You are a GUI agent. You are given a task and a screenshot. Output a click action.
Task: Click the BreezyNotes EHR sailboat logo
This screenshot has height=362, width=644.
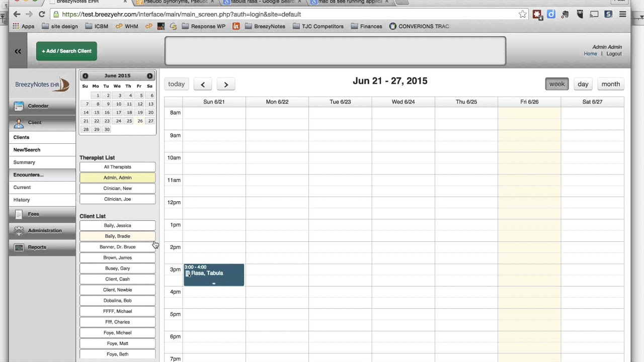42,84
